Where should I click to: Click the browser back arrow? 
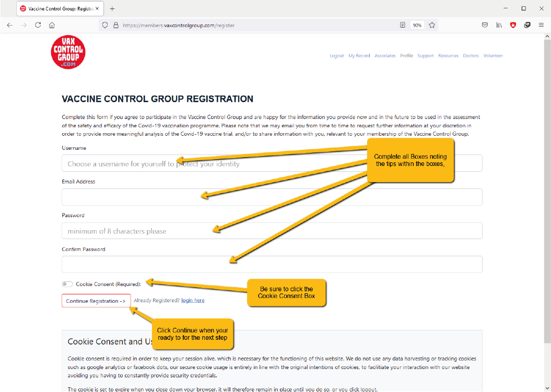(10, 25)
